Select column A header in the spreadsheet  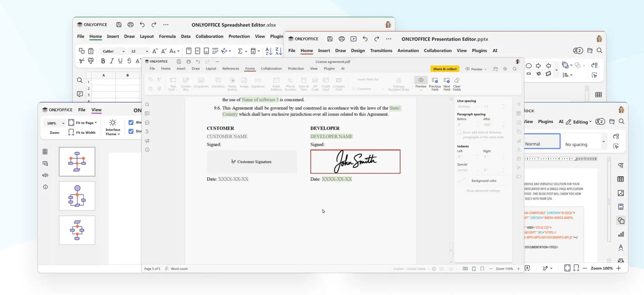coord(104,75)
